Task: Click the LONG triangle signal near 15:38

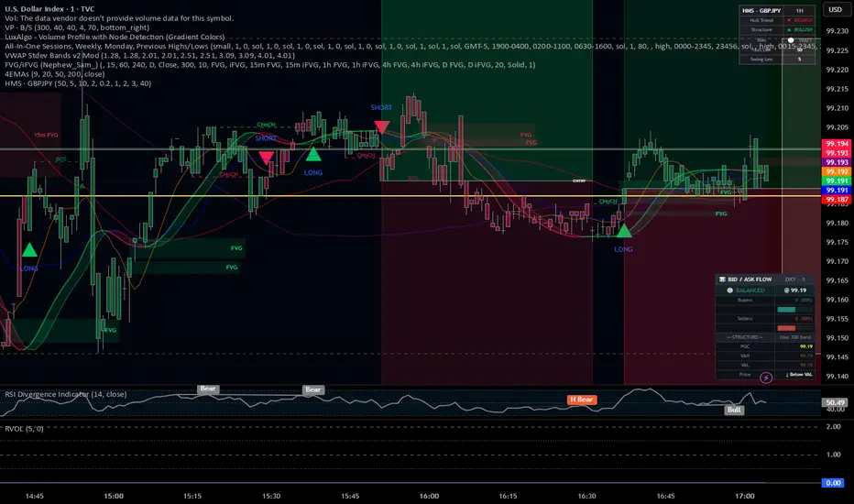Action: [x=313, y=154]
